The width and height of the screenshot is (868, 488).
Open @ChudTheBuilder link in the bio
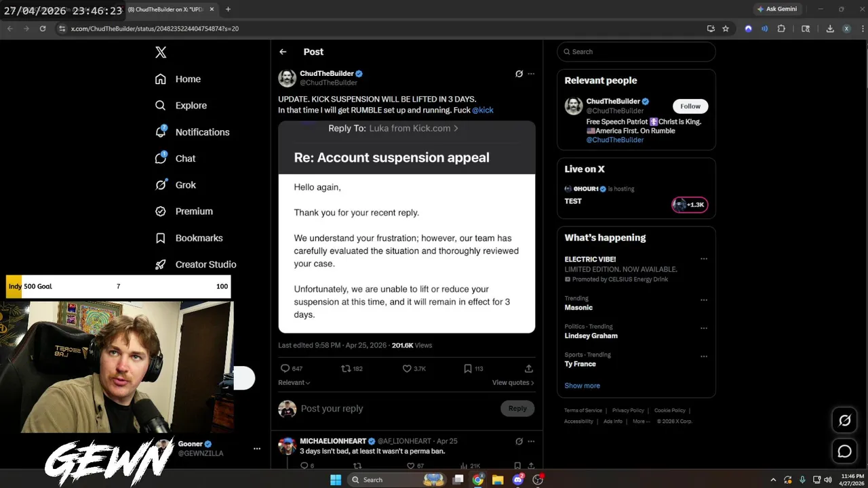coord(615,140)
